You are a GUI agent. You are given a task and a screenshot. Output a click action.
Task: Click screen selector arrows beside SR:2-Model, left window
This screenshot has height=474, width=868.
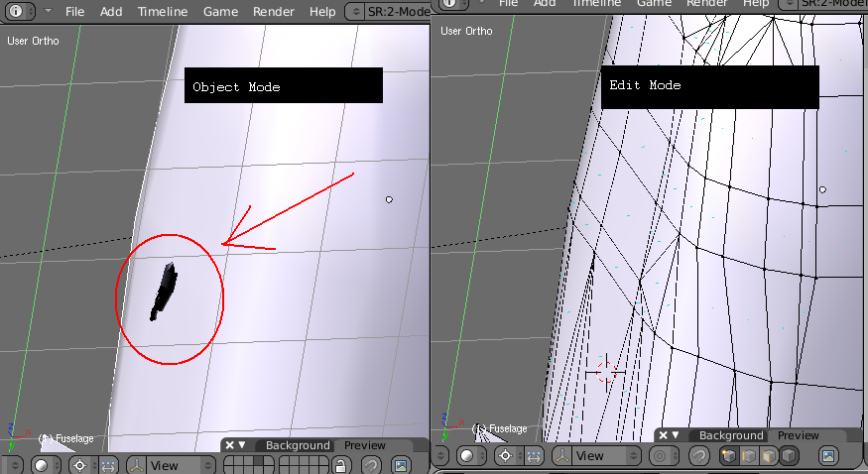pos(356,12)
